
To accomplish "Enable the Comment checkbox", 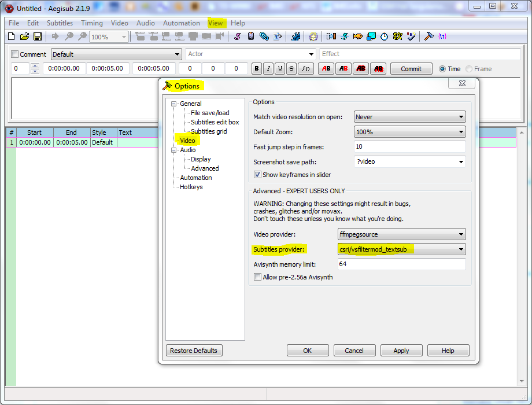I will pos(15,54).
